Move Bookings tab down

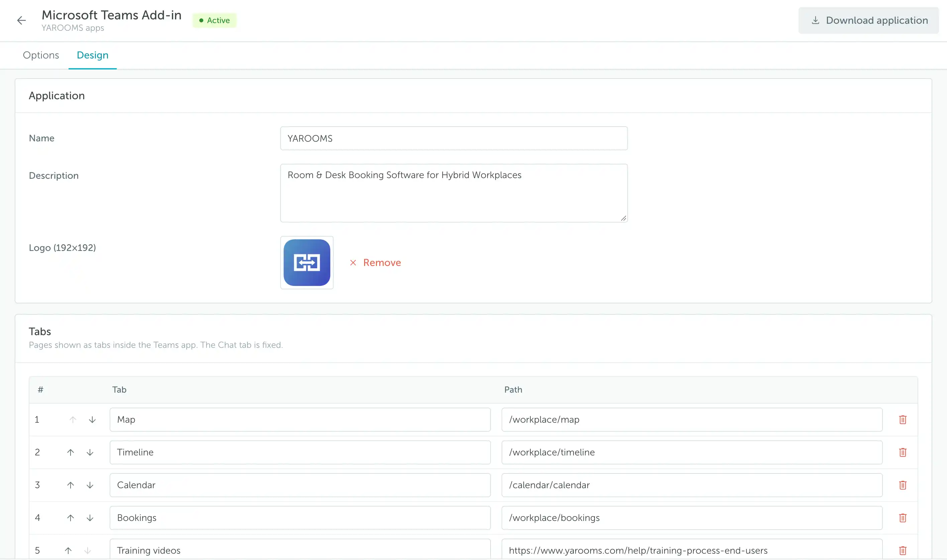(x=90, y=518)
